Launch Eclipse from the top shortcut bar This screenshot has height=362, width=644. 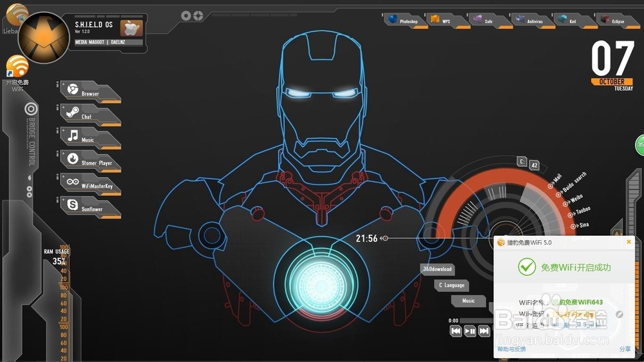(618, 21)
